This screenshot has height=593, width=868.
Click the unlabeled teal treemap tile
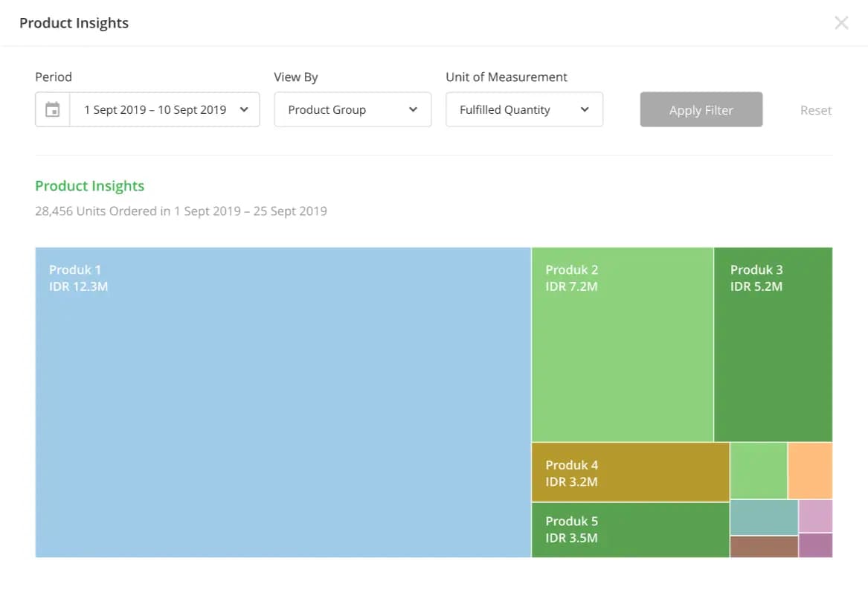(764, 518)
